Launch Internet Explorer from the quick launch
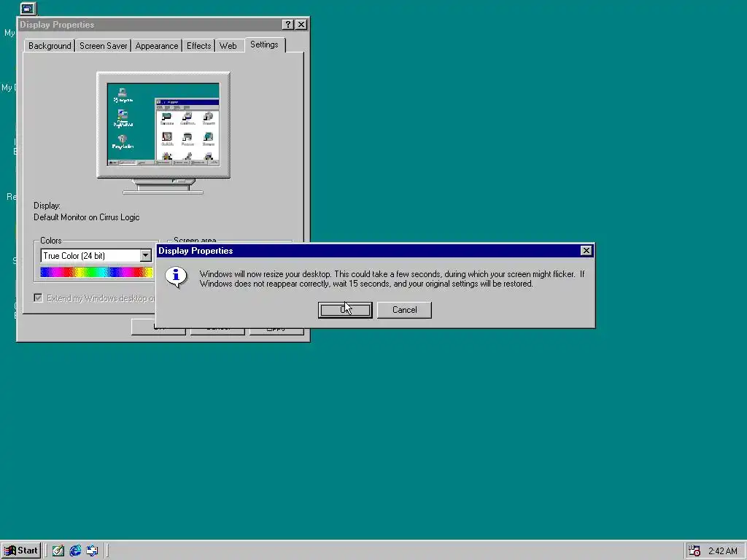Screen dimensions: 747x560 coord(75,551)
